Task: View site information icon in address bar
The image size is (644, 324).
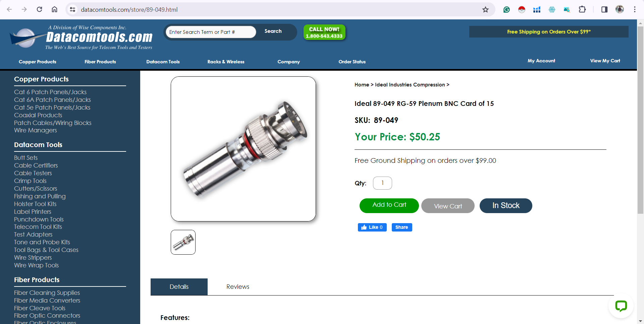Action: (72, 9)
